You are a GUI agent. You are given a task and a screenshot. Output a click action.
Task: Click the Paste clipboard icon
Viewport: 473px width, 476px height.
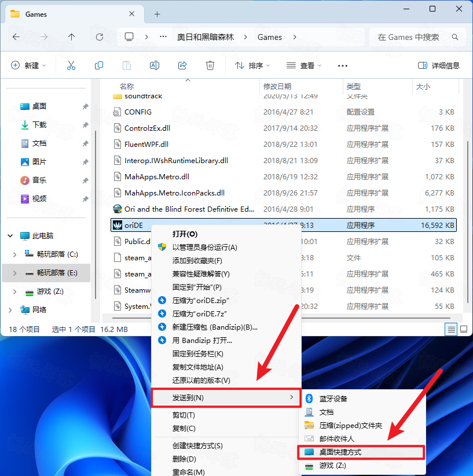pyautogui.click(x=127, y=65)
